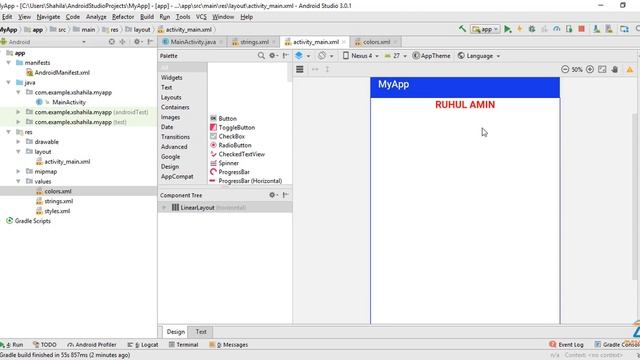Start debugging with the bug icon
The width and height of the screenshot is (640, 360).
532,29
